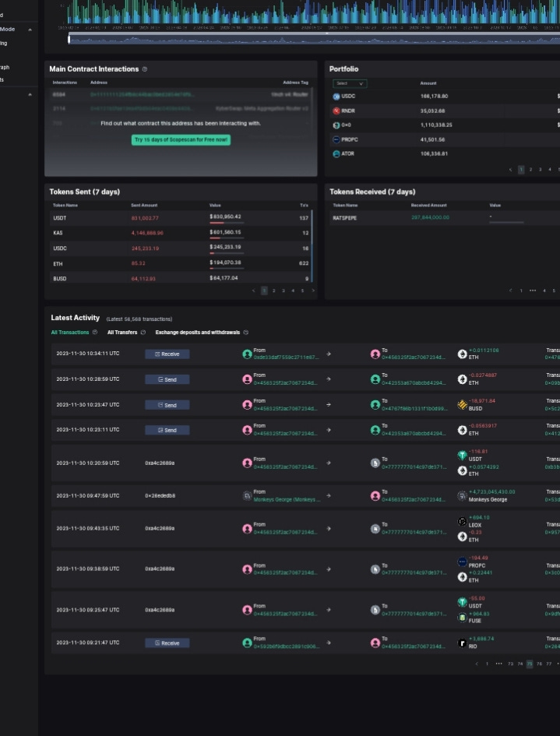The width and height of the screenshot is (560, 736).
Task: Click the BUSD icon in the 10:23:47 row
Action: [463, 405]
